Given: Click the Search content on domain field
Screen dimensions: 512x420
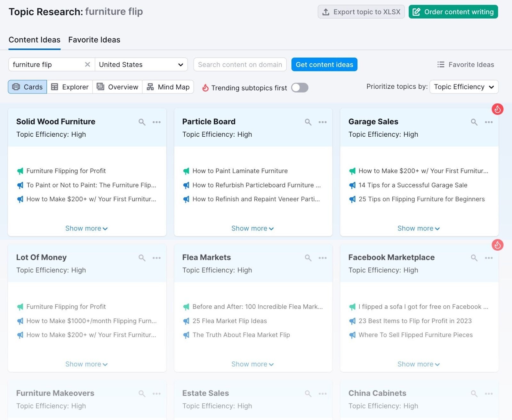Looking at the screenshot, I should click(x=240, y=65).
